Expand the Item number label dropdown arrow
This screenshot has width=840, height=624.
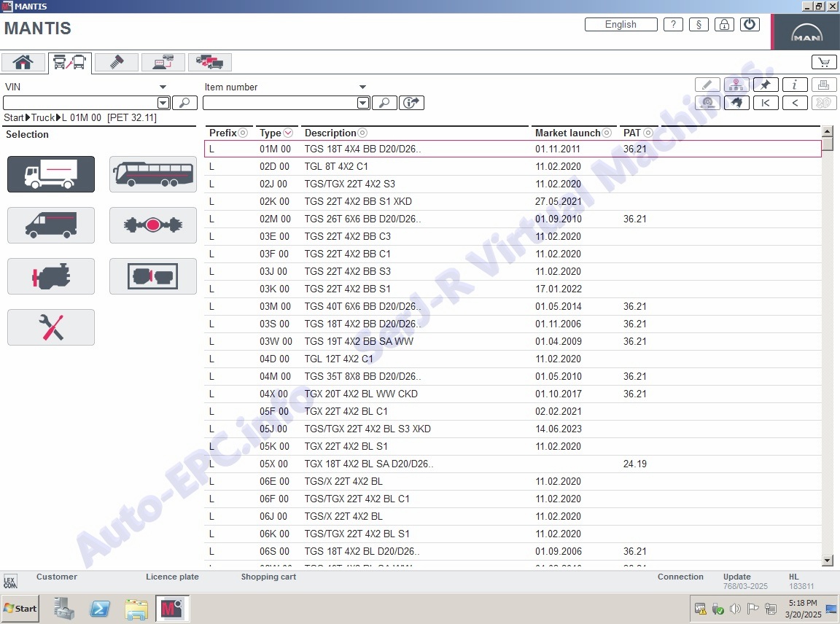tap(362, 87)
